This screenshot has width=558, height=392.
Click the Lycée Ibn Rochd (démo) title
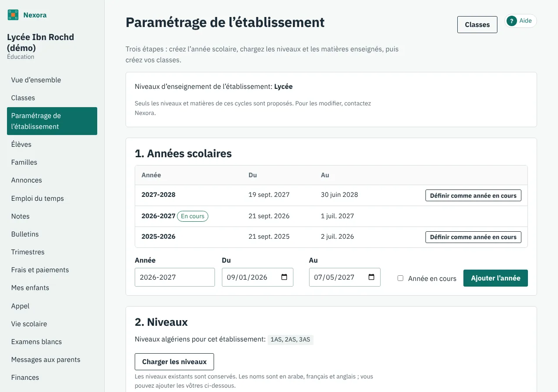tap(41, 42)
